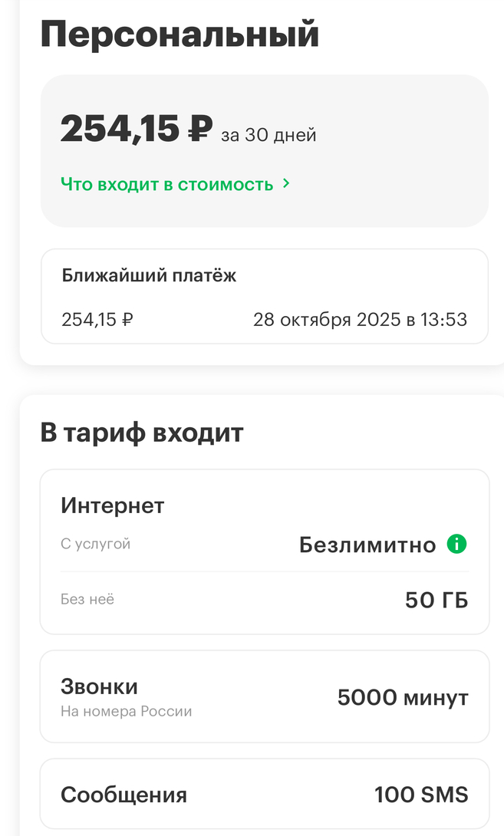
Task: Open the Сообщения item label
Action: (124, 794)
